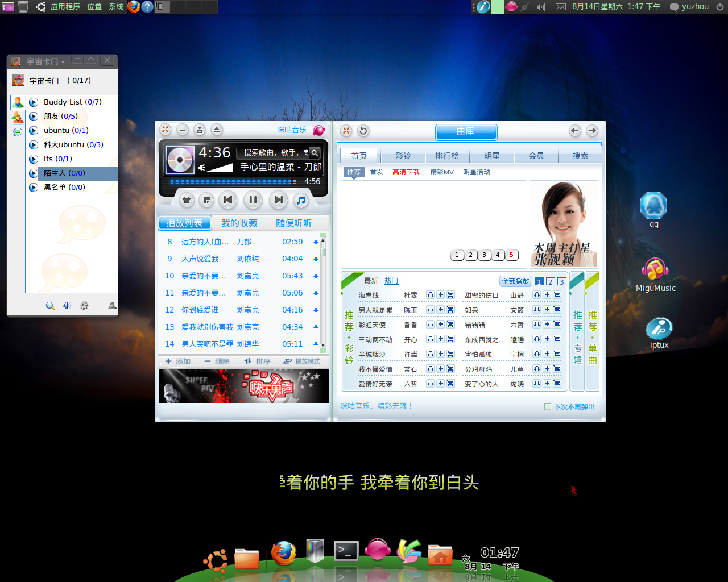Click the lyrics note icon next to previous-track
Viewport: 728px width, 582px height.
pos(207,200)
